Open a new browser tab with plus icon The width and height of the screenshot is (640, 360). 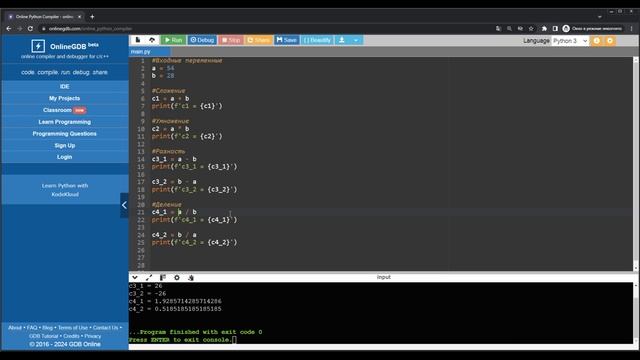click(x=92, y=17)
